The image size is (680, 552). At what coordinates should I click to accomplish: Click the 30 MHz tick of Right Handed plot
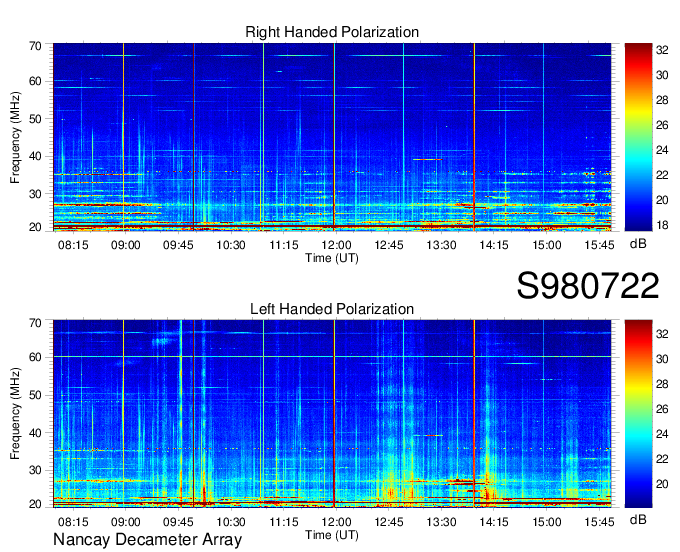click(x=35, y=194)
